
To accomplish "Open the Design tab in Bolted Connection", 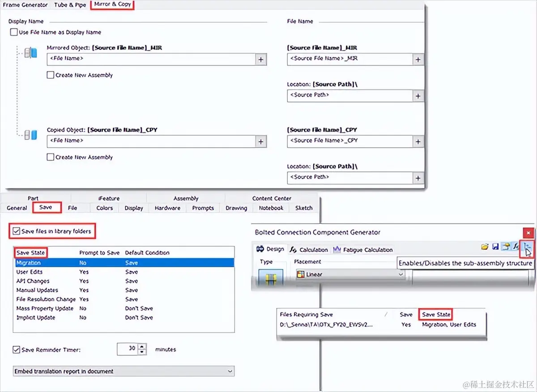I will (270, 250).
